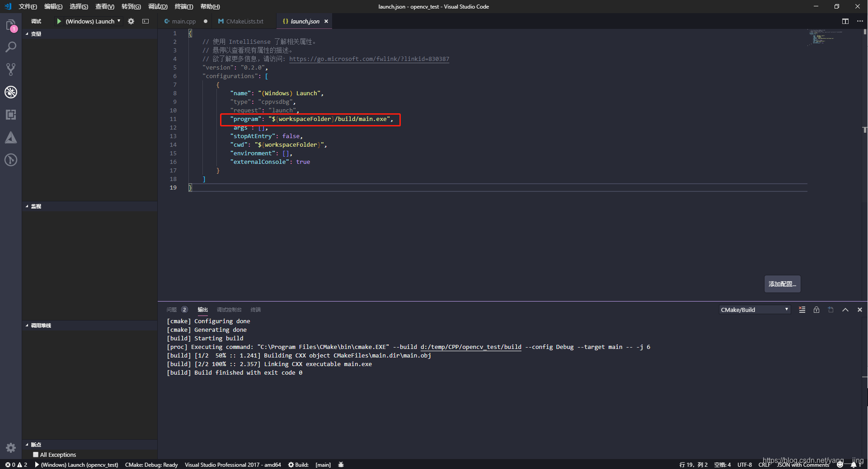Click the "externalConsole": true line
The height and width of the screenshot is (469, 868).
(270, 162)
